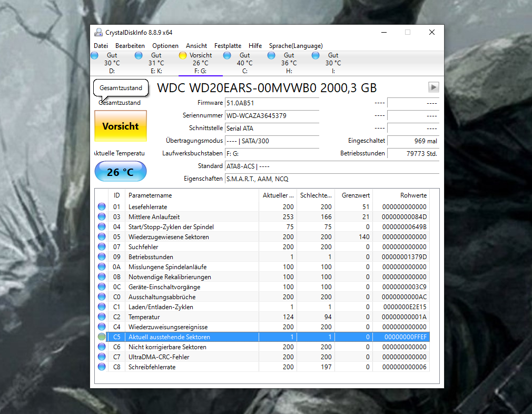Click the CrystalDiskInfo app icon in title bar
The image size is (532, 414).
pos(98,33)
